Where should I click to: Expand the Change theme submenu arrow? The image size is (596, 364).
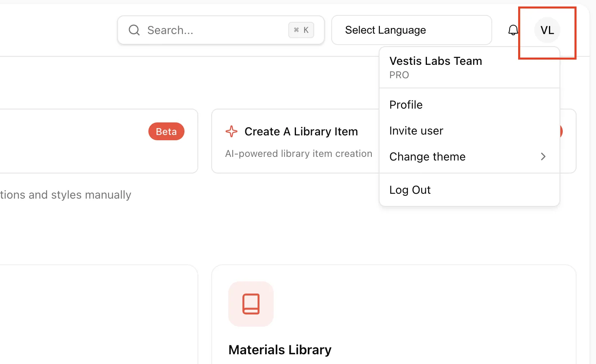pyautogui.click(x=543, y=156)
